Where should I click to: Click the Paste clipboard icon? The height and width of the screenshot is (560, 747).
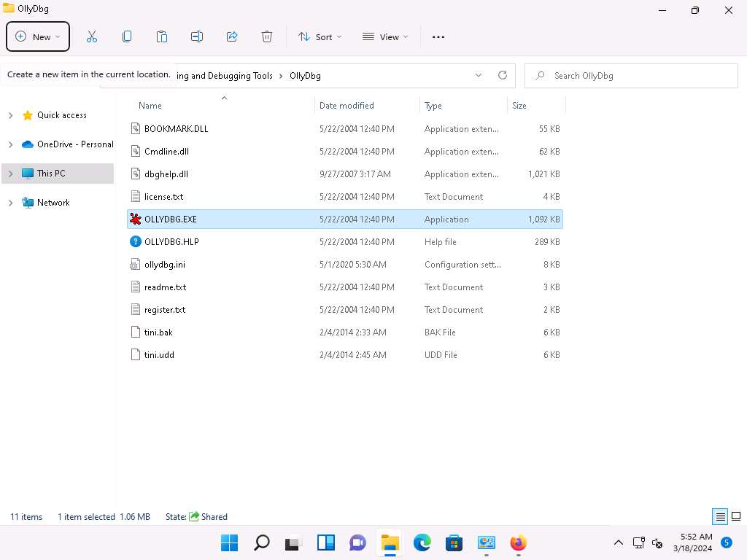pyautogui.click(x=162, y=36)
